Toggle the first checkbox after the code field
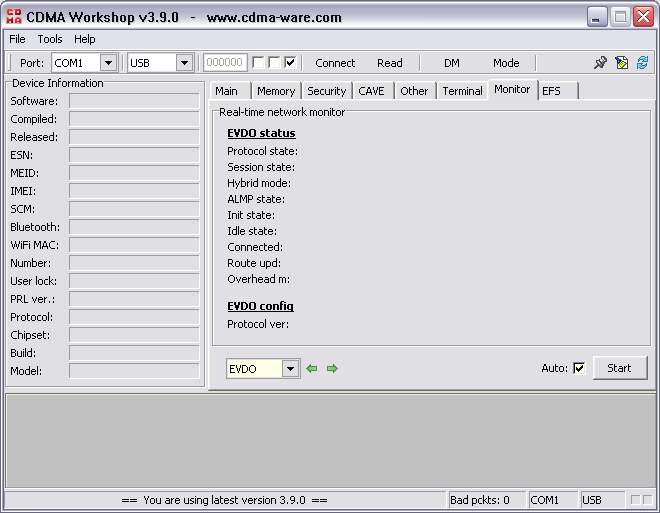The width and height of the screenshot is (660, 513). click(258, 63)
